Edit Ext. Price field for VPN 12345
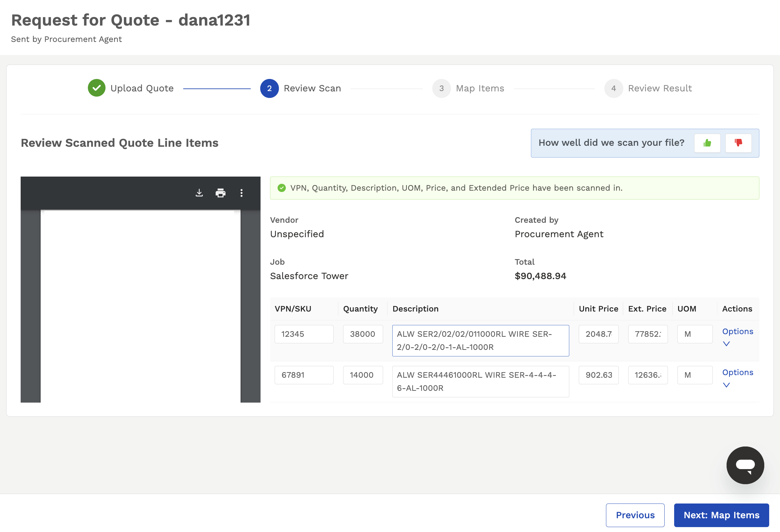 pos(648,334)
